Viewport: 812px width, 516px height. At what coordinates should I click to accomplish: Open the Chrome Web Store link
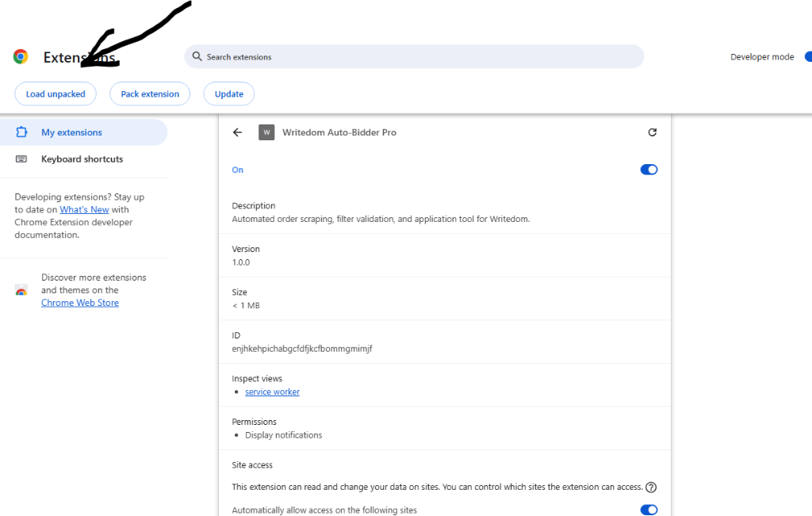pyautogui.click(x=80, y=303)
